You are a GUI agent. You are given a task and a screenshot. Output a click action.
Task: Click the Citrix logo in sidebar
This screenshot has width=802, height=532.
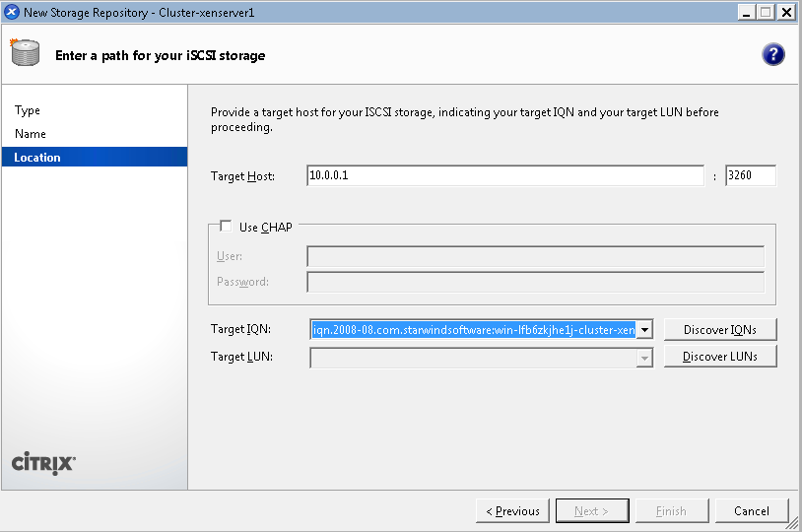pos(42,463)
